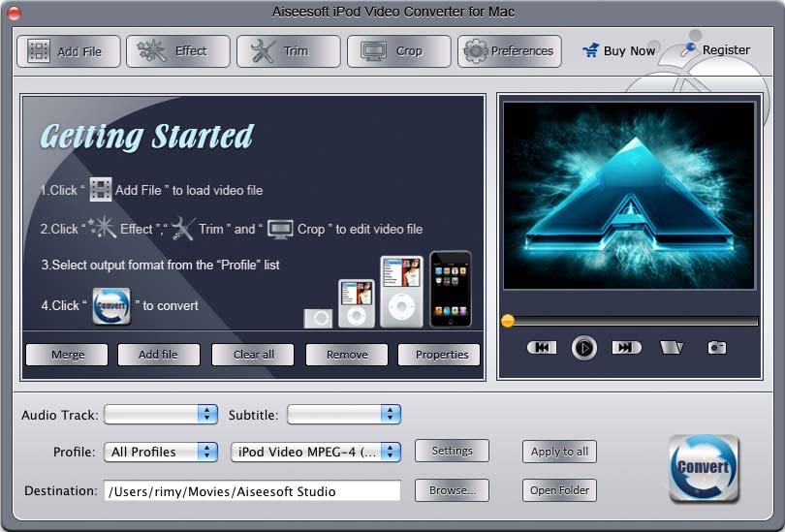785x532 pixels.
Task: Click the Merge button
Action: (x=68, y=355)
